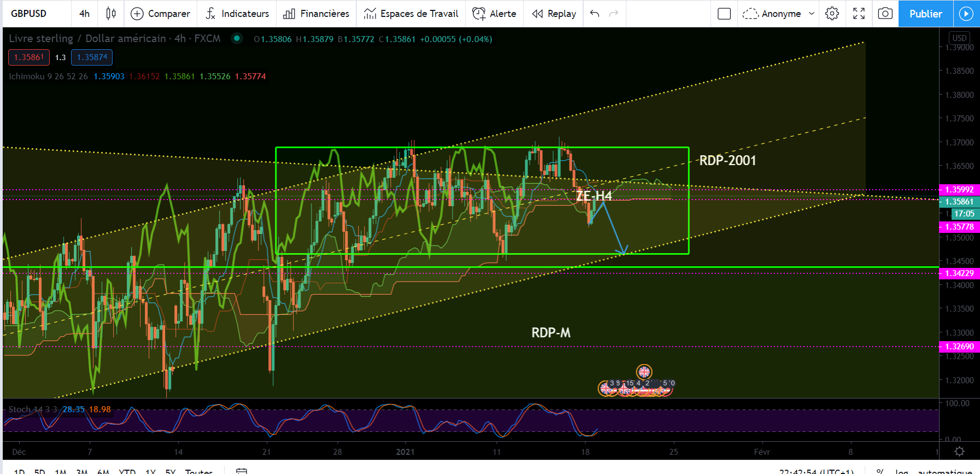Select the Ichimoku indicator legend
Viewport: 980px width, 474px height.
point(48,77)
